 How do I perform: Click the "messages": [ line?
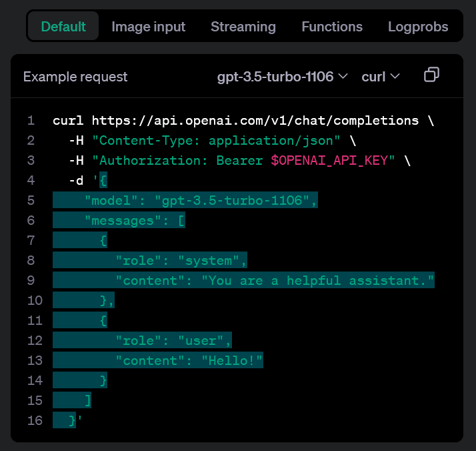click(x=135, y=220)
